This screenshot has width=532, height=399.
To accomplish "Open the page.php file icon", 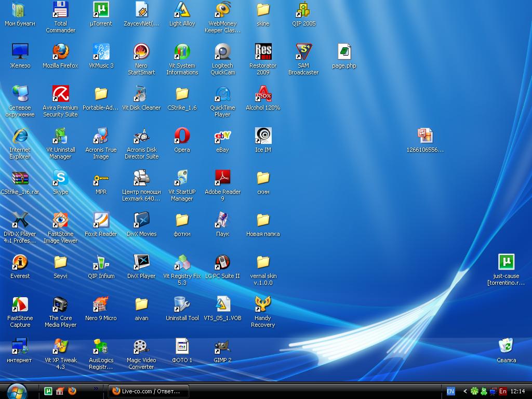I will (344, 52).
